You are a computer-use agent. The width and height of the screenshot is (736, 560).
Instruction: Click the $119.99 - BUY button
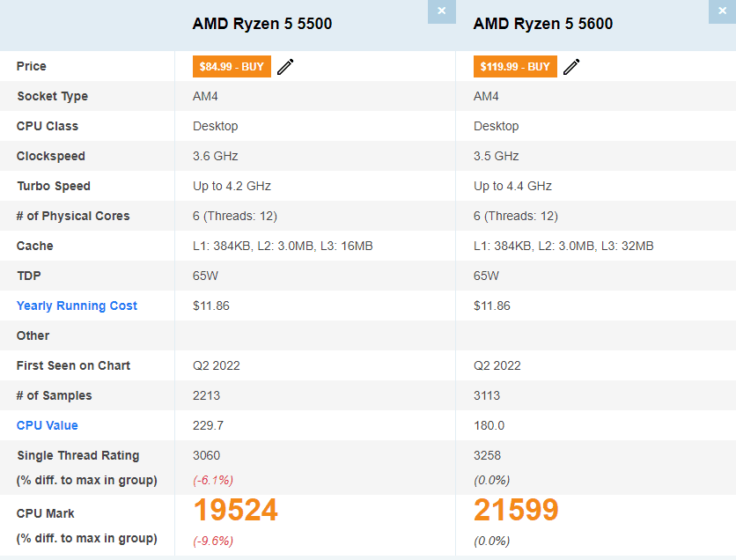click(515, 67)
